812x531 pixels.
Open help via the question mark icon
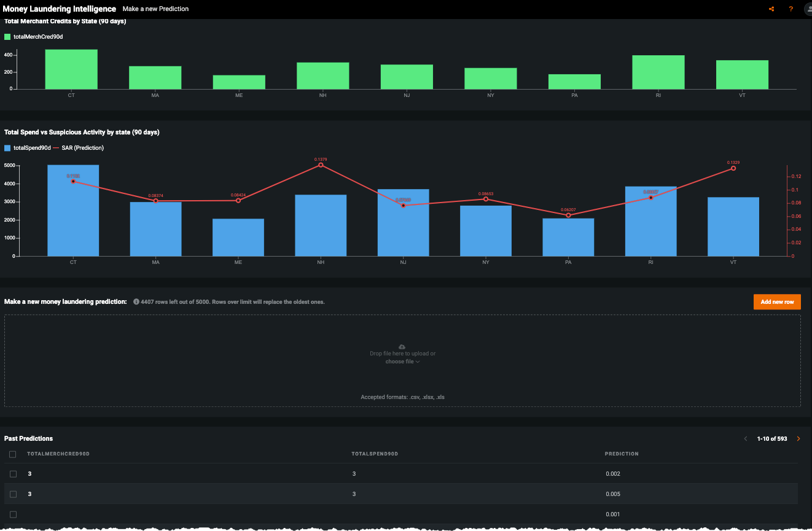tap(791, 9)
